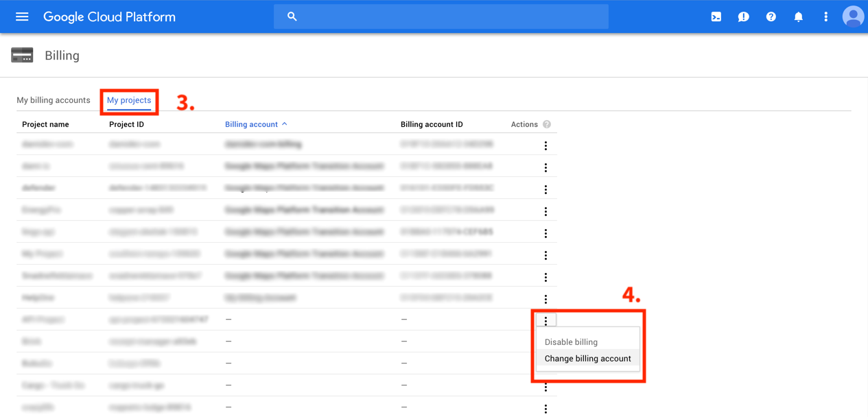Open the Help question mark icon
Viewport: 868px width, 417px height.
[771, 16]
